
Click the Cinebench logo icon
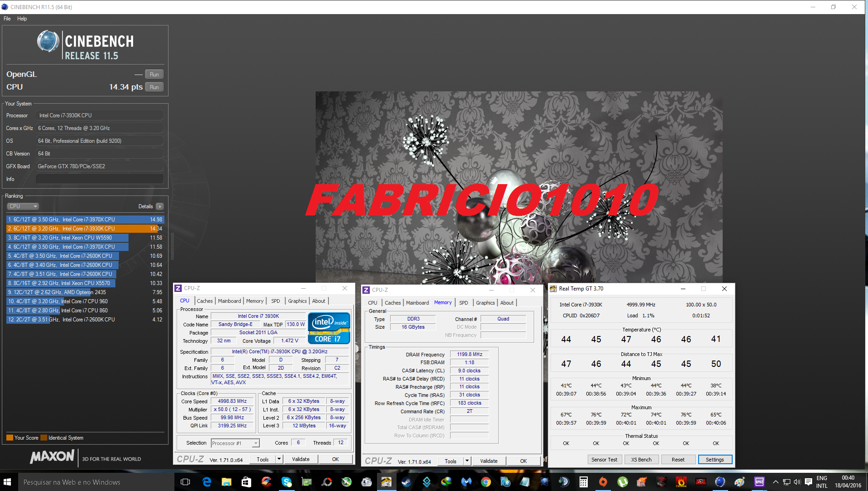[x=48, y=42]
